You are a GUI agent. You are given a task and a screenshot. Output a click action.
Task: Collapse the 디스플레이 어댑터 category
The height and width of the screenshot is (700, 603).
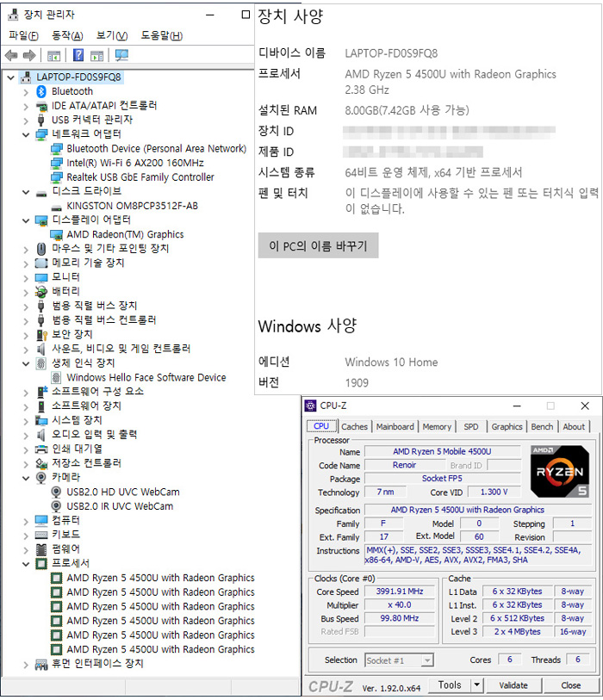[26, 220]
